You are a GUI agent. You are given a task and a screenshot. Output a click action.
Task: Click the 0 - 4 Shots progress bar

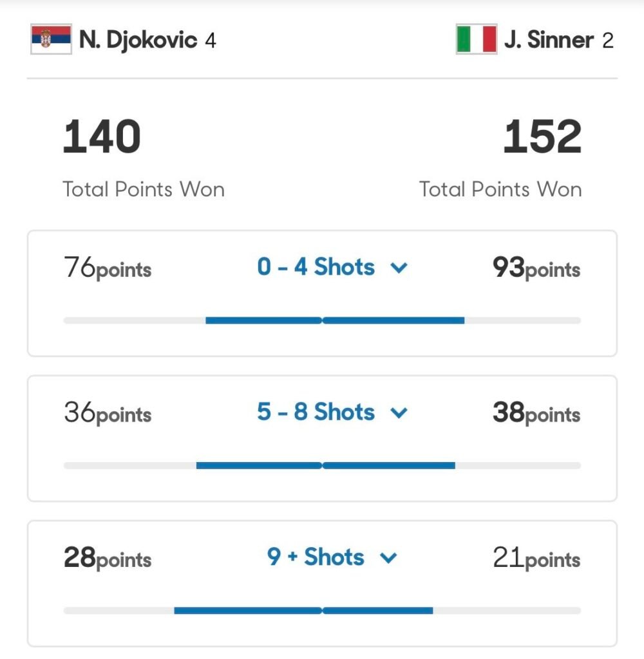[x=322, y=320]
